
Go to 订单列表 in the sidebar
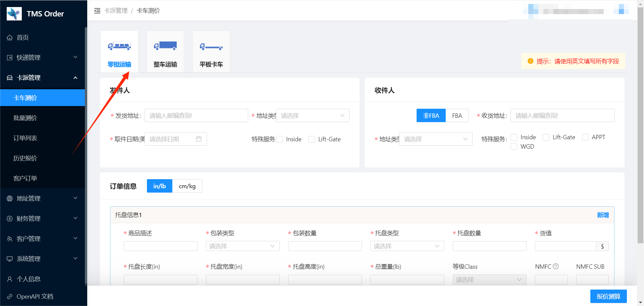[x=25, y=138]
